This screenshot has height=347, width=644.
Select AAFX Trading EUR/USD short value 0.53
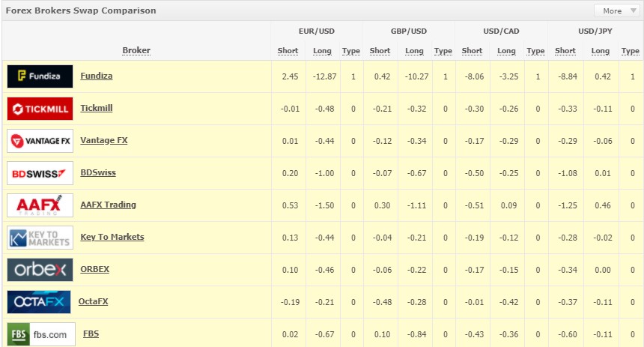pos(290,205)
